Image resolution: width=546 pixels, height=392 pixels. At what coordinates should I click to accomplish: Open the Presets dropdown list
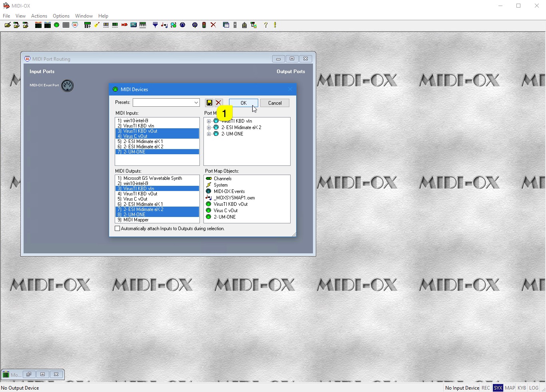pos(196,102)
